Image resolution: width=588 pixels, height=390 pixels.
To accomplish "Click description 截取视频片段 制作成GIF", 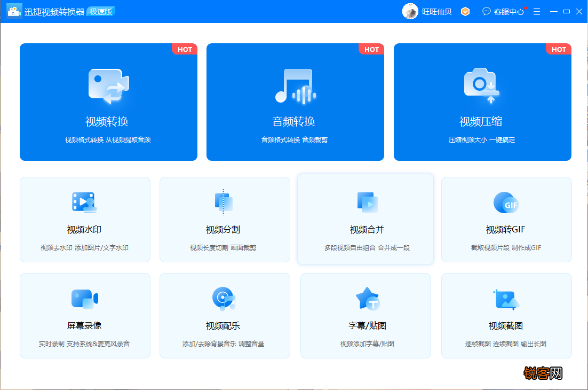I will tap(506, 248).
